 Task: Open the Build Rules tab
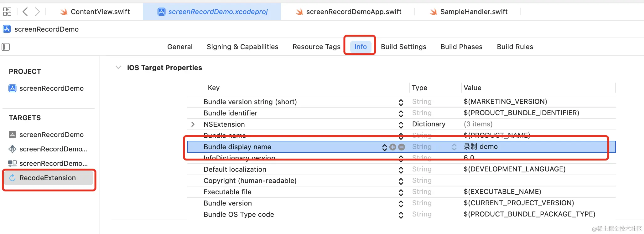click(x=515, y=47)
